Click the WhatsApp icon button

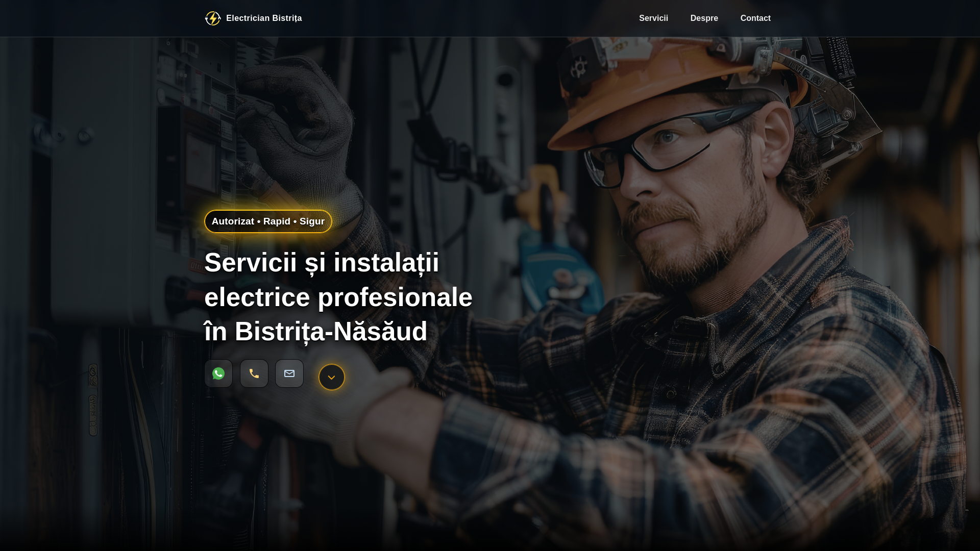point(218,373)
